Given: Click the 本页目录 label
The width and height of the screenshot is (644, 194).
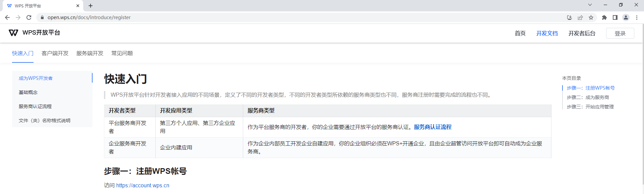Looking at the screenshot, I should 572,78.
